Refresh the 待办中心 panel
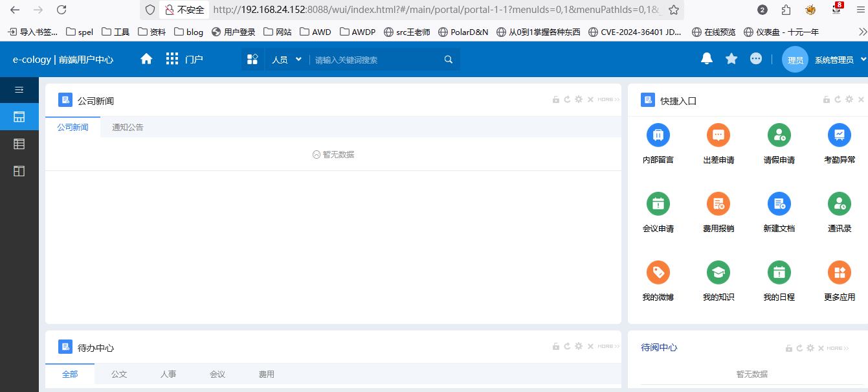The height and width of the screenshot is (392, 868). 567,347
